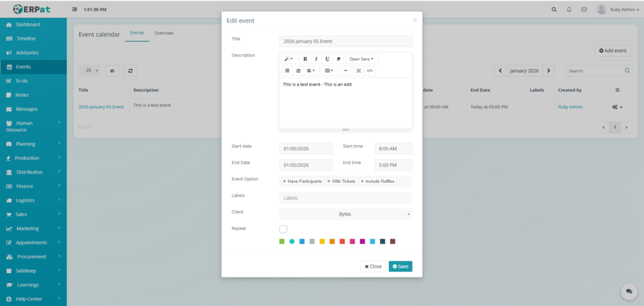The image size is (644, 306).
Task: Switch editor to full screen mode
Action: click(358, 70)
